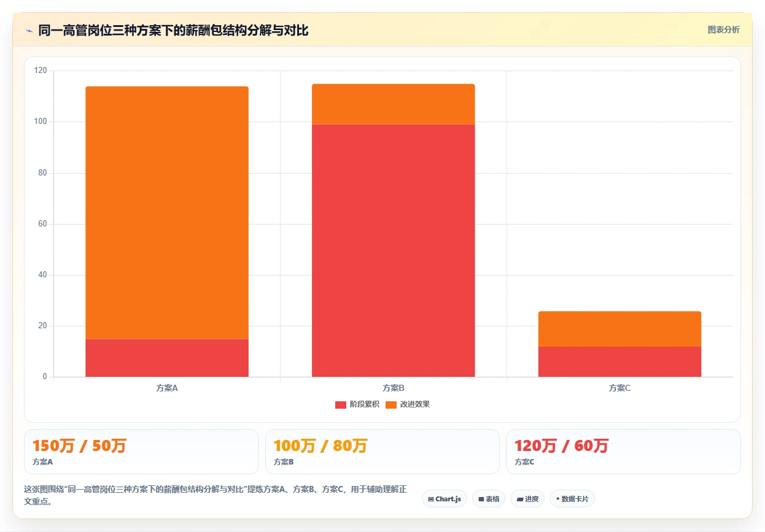Toggle the 阶段累积 legend red swatch

pos(341,404)
